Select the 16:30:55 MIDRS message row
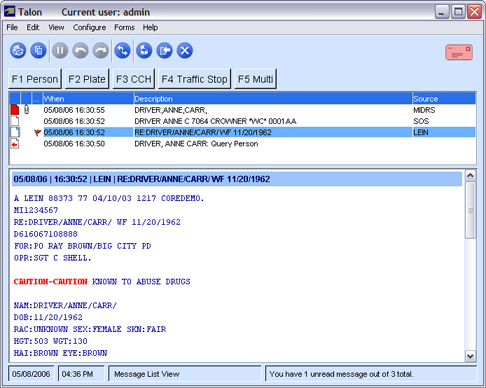 click(243, 110)
